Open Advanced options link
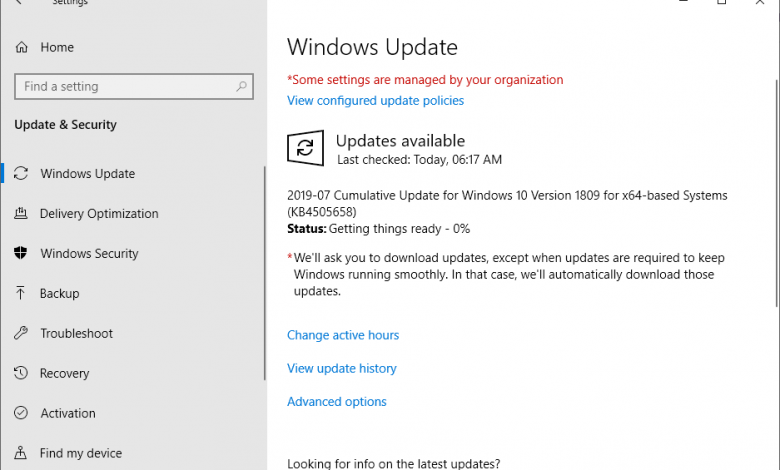The width and height of the screenshot is (780, 470). tap(337, 401)
